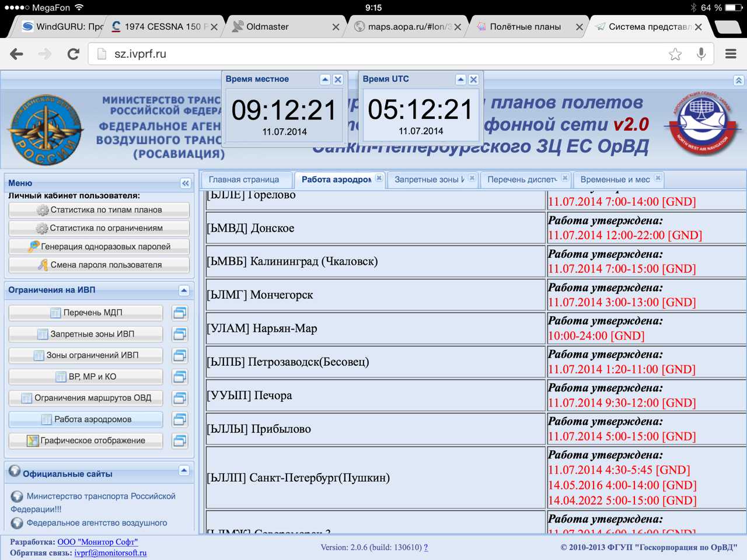Open Перечень МДП in new window icon

pyautogui.click(x=180, y=313)
